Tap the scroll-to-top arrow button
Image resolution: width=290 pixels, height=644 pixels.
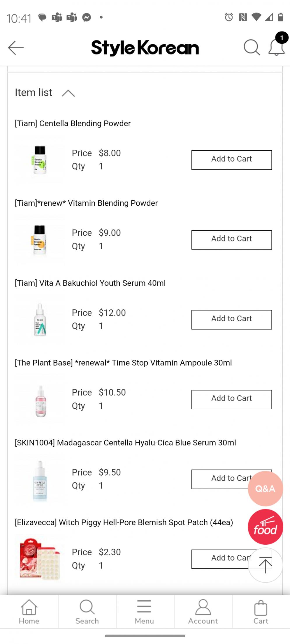pyautogui.click(x=265, y=565)
